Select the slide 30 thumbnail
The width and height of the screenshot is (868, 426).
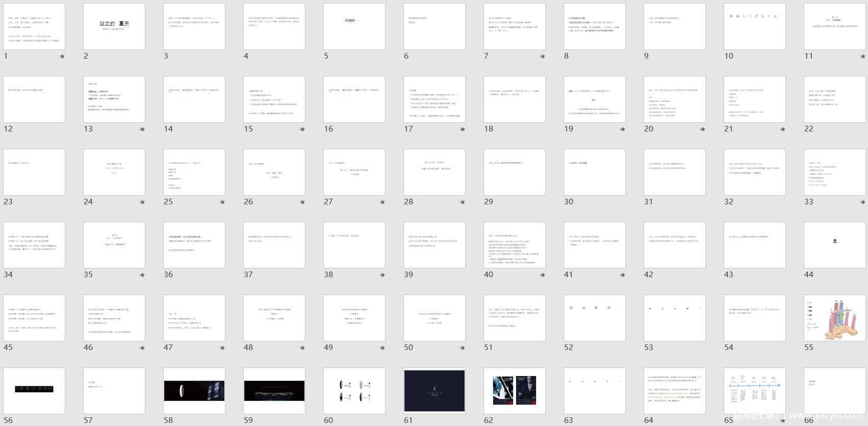point(595,172)
